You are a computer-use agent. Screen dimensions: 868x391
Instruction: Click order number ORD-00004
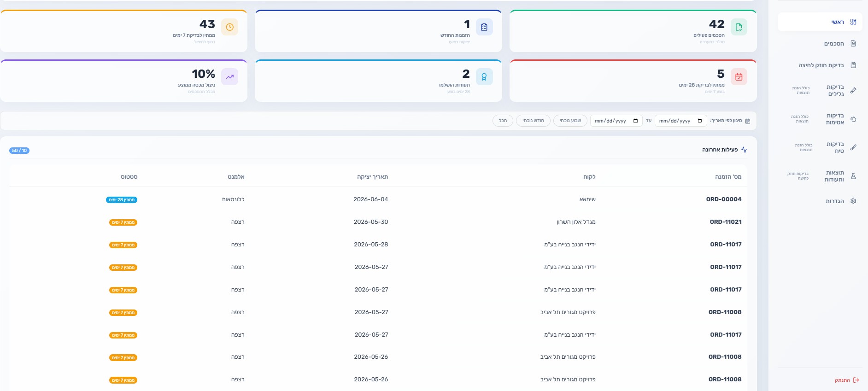click(x=724, y=199)
